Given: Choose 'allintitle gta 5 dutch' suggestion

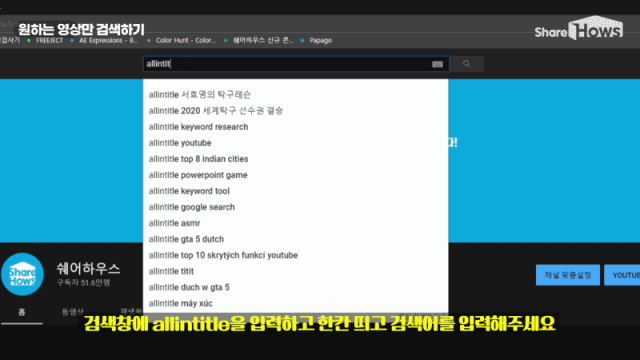Looking at the screenshot, I should pos(296,239).
